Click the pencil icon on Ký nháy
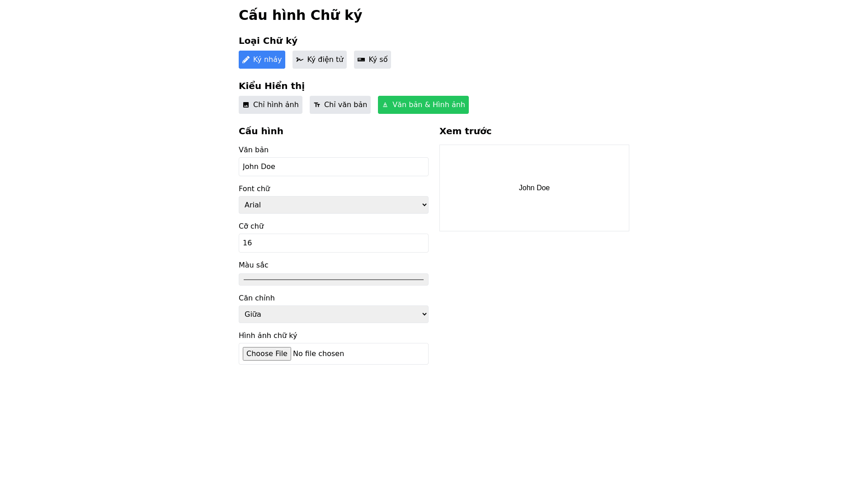The width and height of the screenshot is (868, 488). pos(246,60)
